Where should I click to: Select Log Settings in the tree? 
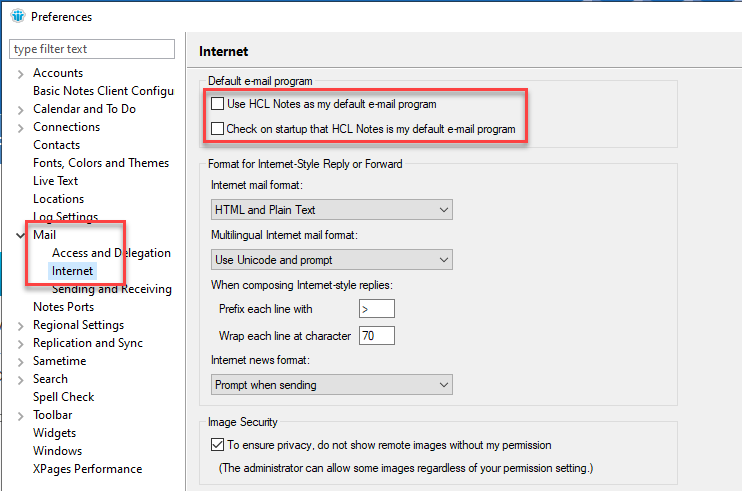65,217
